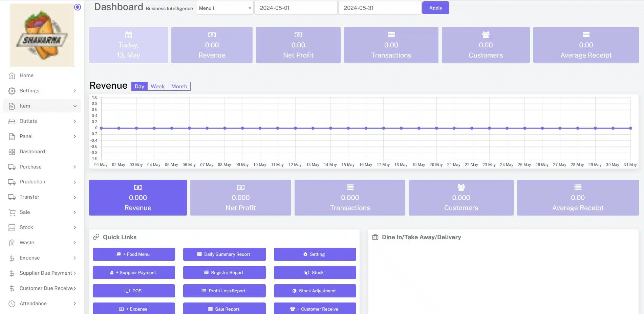The image size is (644, 314).
Task: Click the start date field 2024-05-01
Action: pos(296,8)
